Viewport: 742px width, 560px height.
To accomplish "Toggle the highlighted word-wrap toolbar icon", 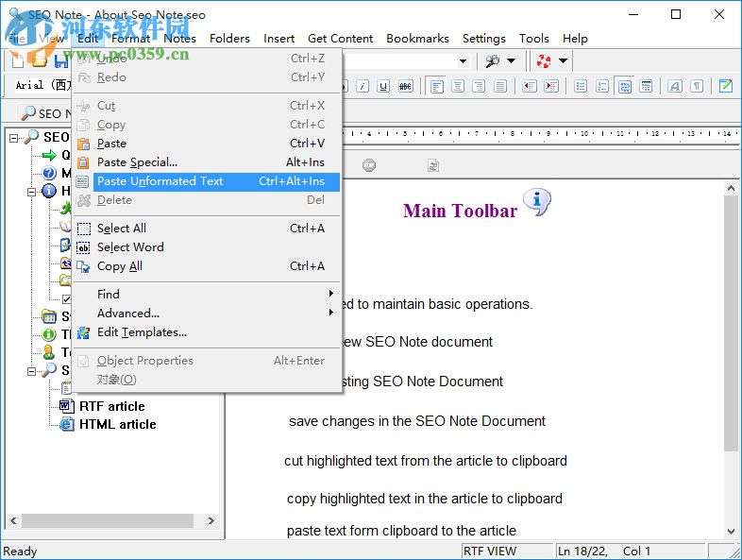I will [625, 86].
